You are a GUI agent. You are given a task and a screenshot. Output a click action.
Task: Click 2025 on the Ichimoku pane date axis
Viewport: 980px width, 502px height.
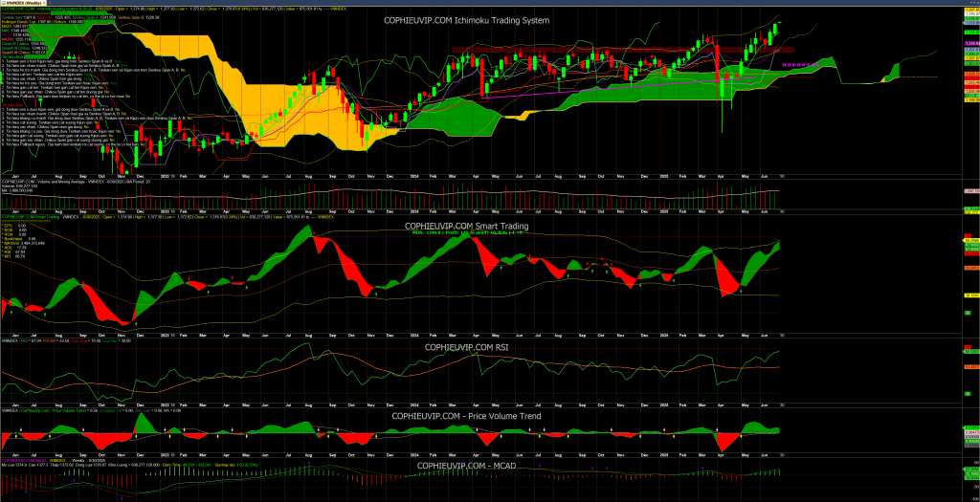(664, 176)
